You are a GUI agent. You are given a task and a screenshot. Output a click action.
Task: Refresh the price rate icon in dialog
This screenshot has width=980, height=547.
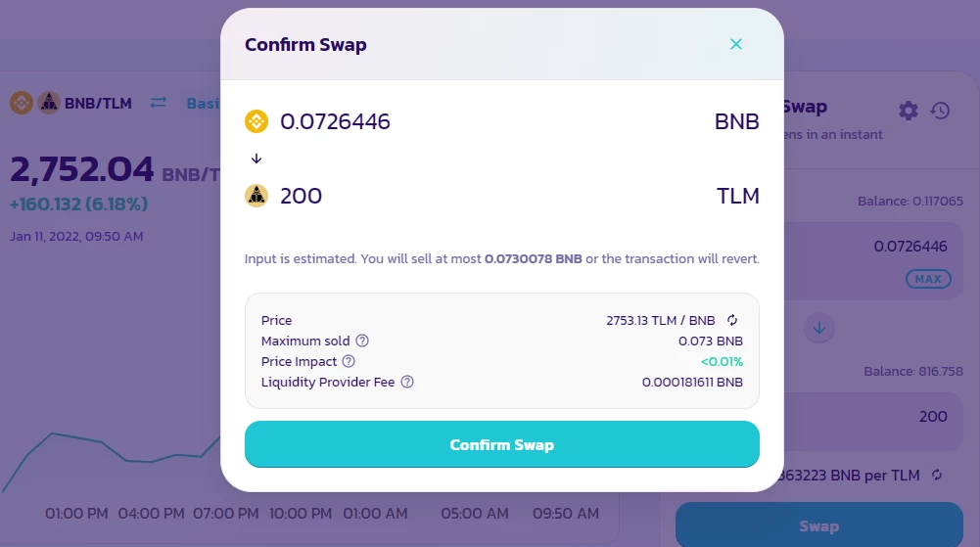pyautogui.click(x=732, y=320)
